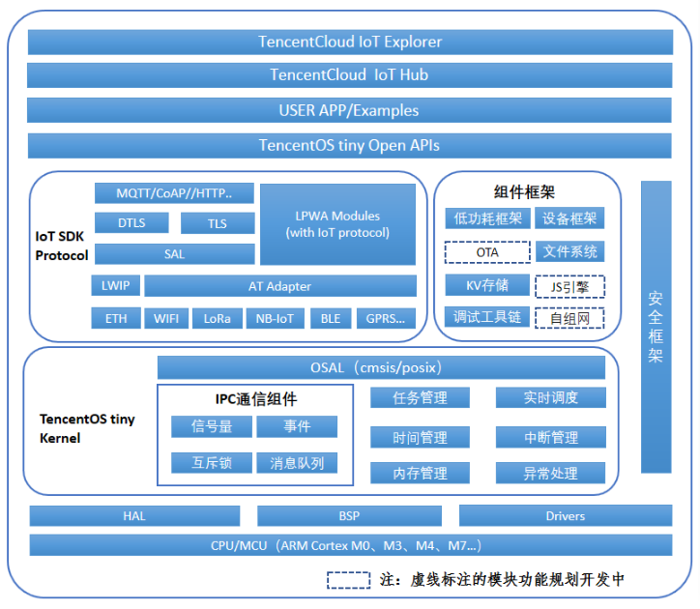
Task: Select the dashed JS引擎 box
Action: pos(569,287)
